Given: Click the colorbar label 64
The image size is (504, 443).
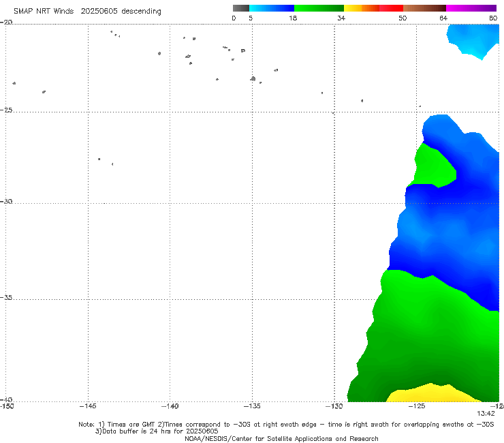Looking at the screenshot, I should pos(443,18).
